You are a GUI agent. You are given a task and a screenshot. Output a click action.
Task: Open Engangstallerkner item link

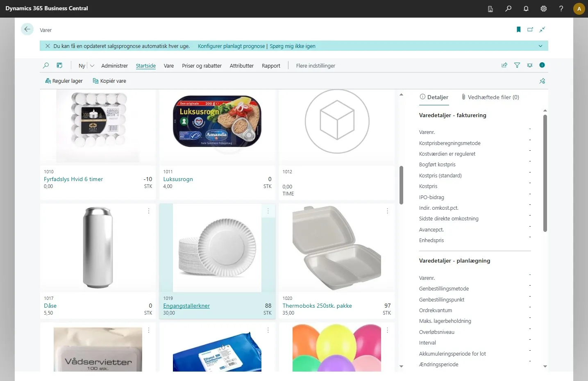[186, 306]
